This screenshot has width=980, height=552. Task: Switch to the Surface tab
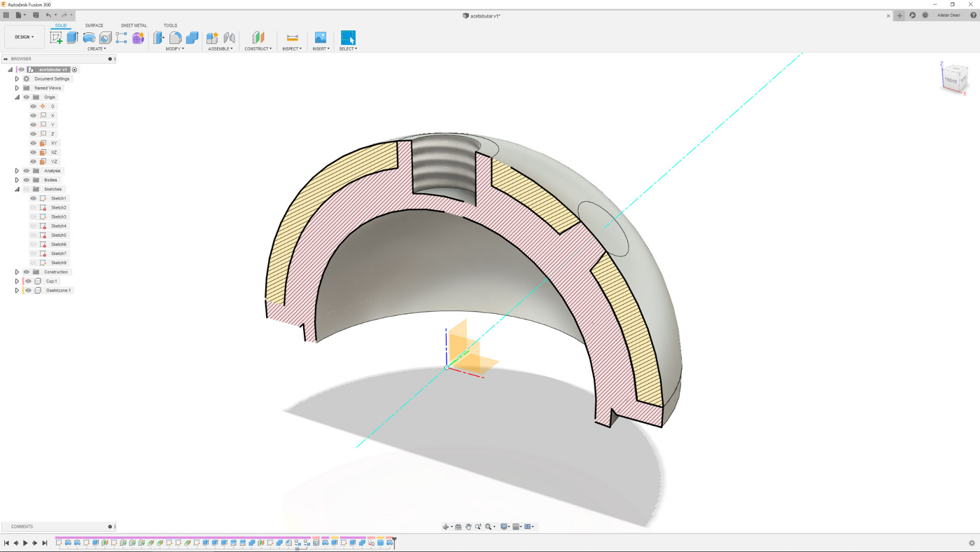point(94,25)
